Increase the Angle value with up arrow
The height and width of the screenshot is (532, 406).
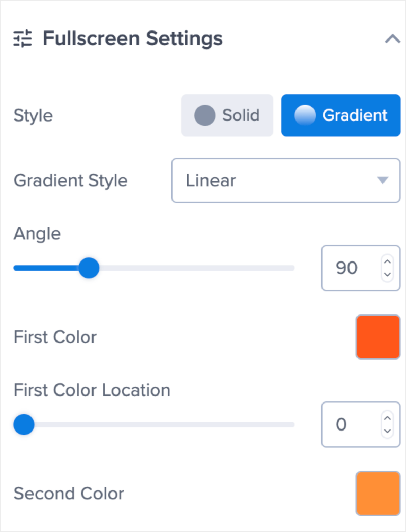[x=387, y=262]
